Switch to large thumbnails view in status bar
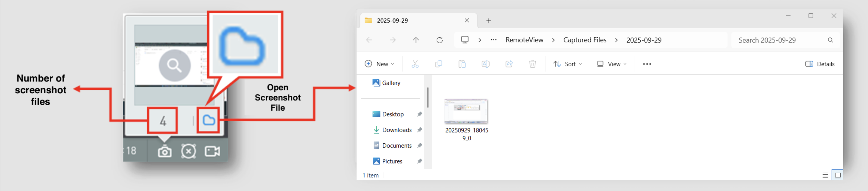868x191 pixels. [838, 175]
